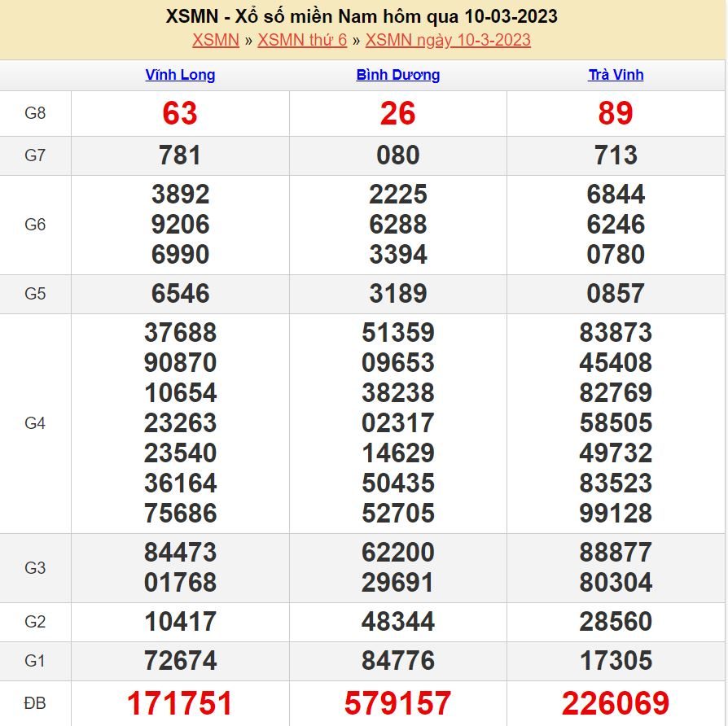The image size is (728, 726).
Task: Select Trà Vinh special prize 226069
Action: tap(616, 703)
